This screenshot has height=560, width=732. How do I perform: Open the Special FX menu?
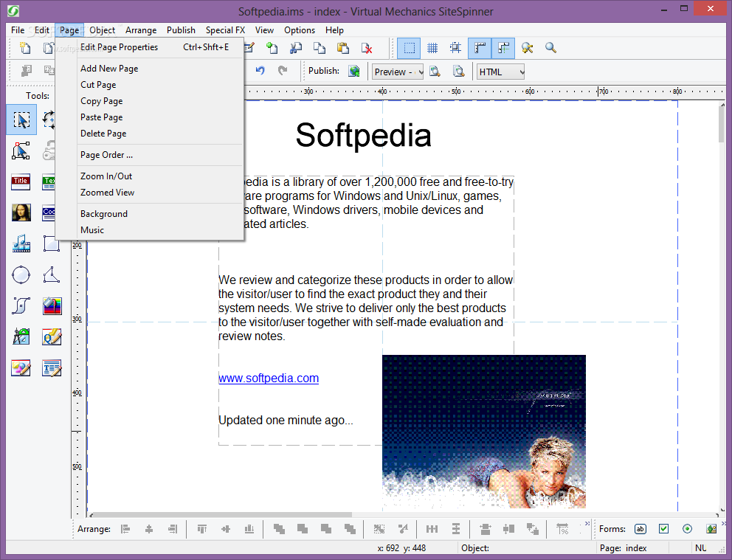[x=225, y=30]
